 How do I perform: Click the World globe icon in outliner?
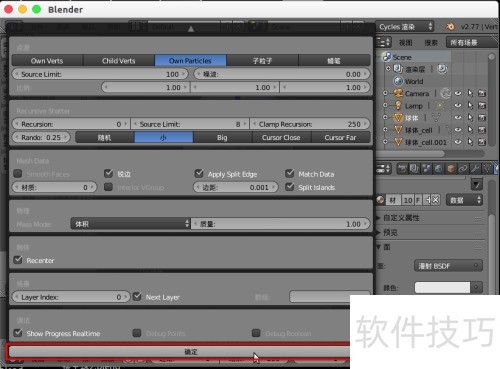pyautogui.click(x=398, y=81)
